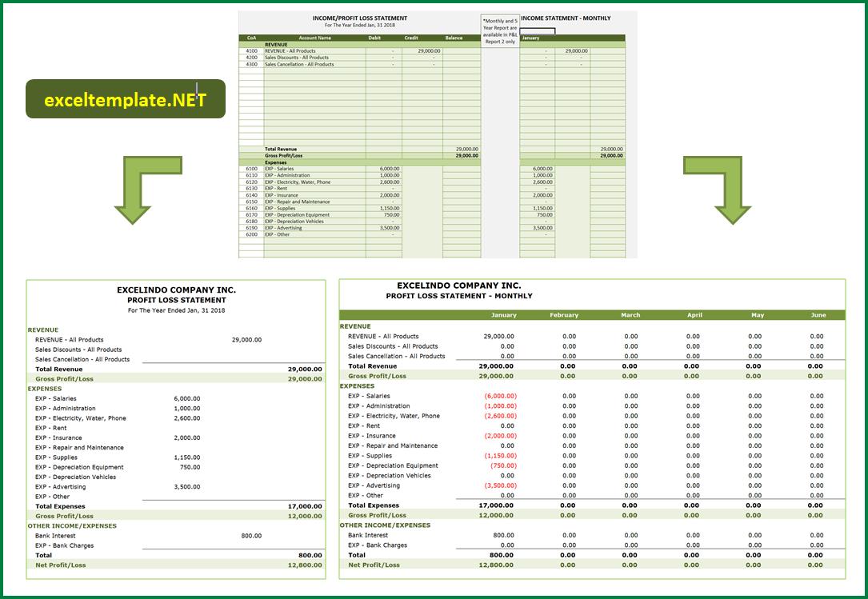Viewport: 868px width, 599px height.
Task: Click 'REVENUE' section heading in the left statement
Action: click(42, 330)
